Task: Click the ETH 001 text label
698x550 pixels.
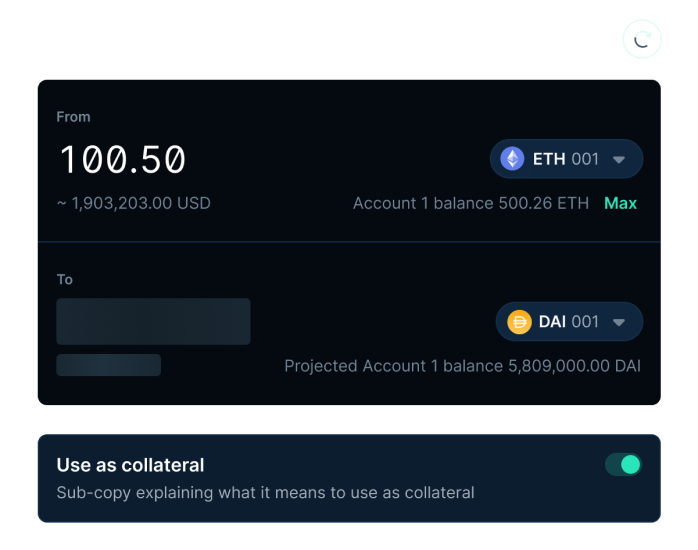Action: [x=566, y=159]
